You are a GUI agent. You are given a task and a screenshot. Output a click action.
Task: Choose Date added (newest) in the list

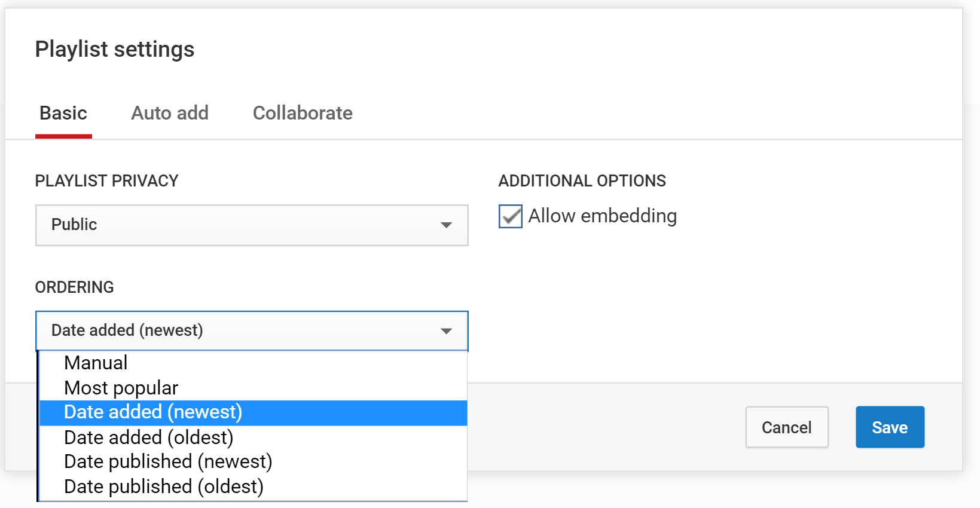253,412
